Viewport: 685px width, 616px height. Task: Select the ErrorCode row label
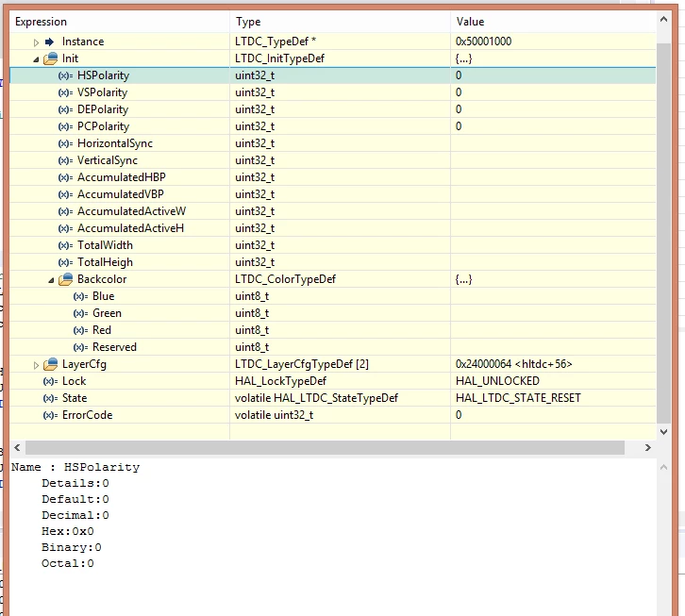[x=88, y=415]
